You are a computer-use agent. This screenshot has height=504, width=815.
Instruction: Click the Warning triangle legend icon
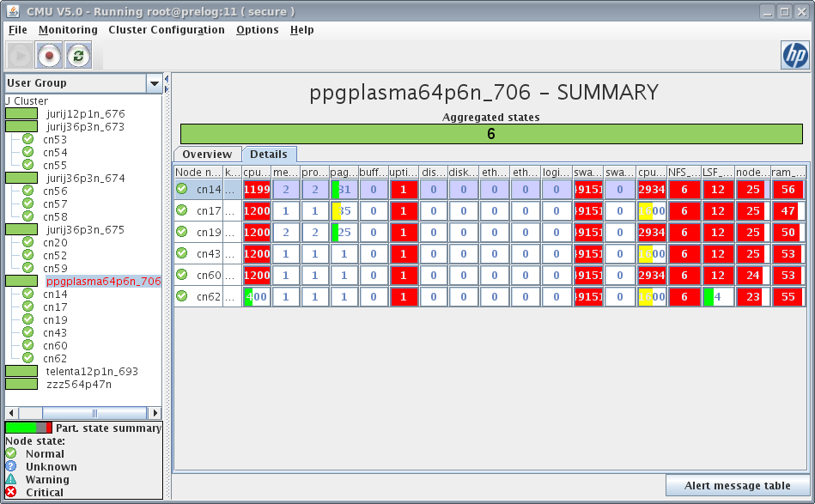click(11, 480)
